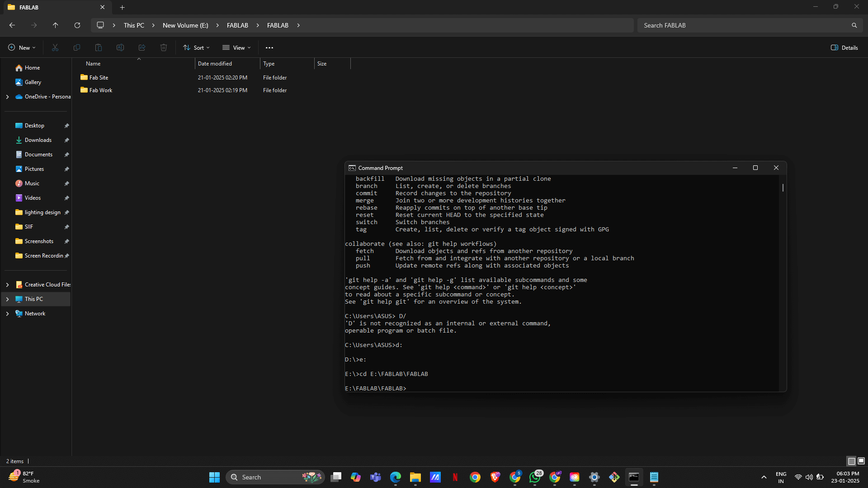868x488 pixels.
Task: Open Settings gear from taskbar
Action: pyautogui.click(x=594, y=477)
